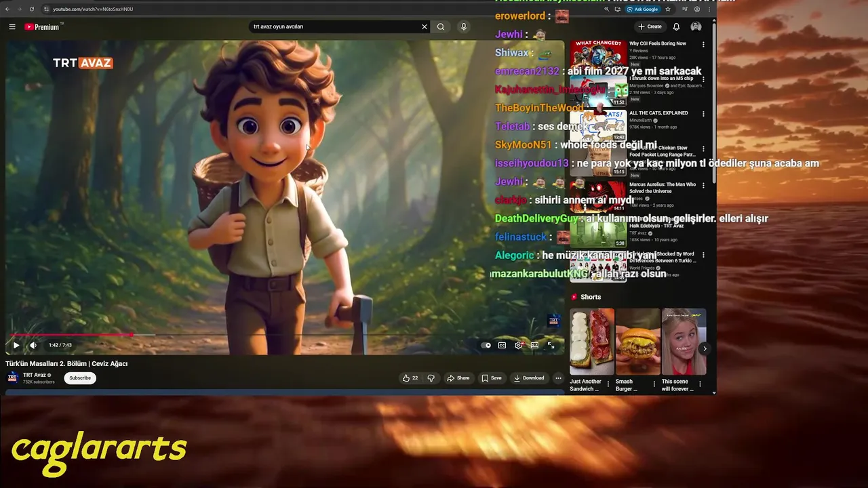868x488 pixels.
Task: Seek on the red video progress bar
Action: pos(285,335)
